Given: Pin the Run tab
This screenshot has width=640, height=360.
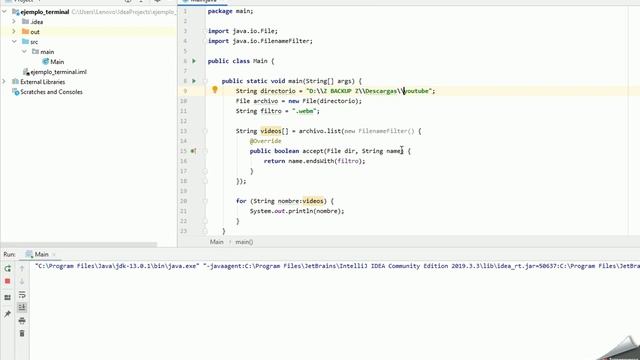Looking at the screenshot, I should (7, 313).
